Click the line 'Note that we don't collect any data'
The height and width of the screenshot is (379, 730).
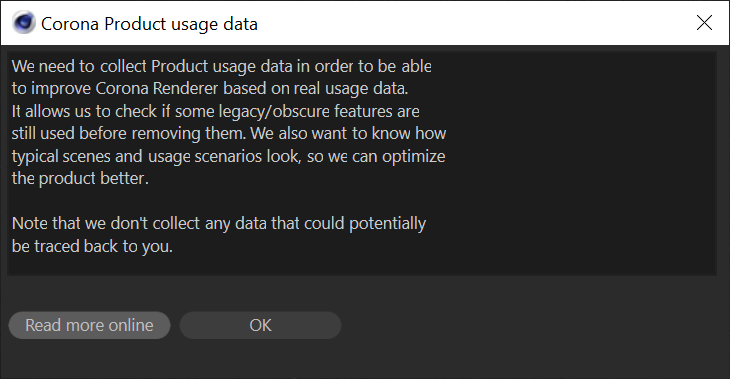pos(219,223)
